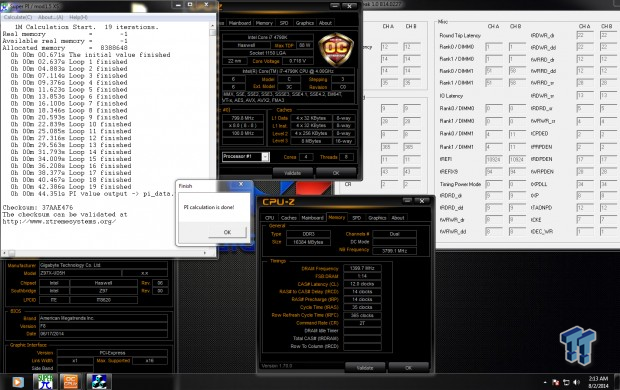Select About tab in the CPU-Z processor window

point(325,23)
